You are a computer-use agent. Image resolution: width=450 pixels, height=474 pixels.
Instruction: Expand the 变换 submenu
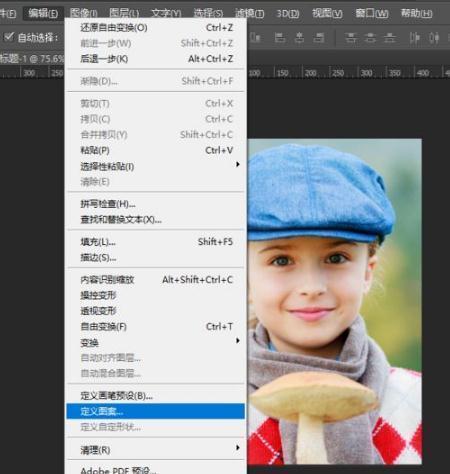click(156, 342)
